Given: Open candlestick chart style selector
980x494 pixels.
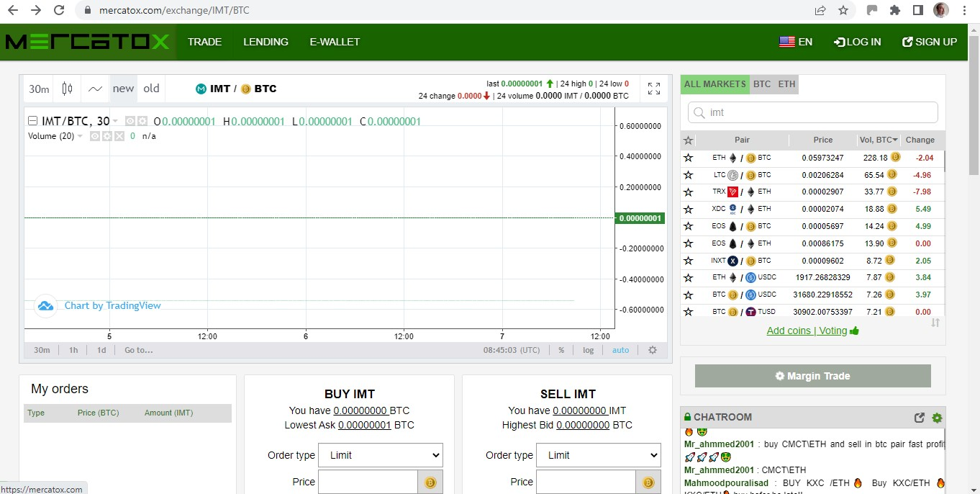Looking at the screenshot, I should tap(67, 89).
